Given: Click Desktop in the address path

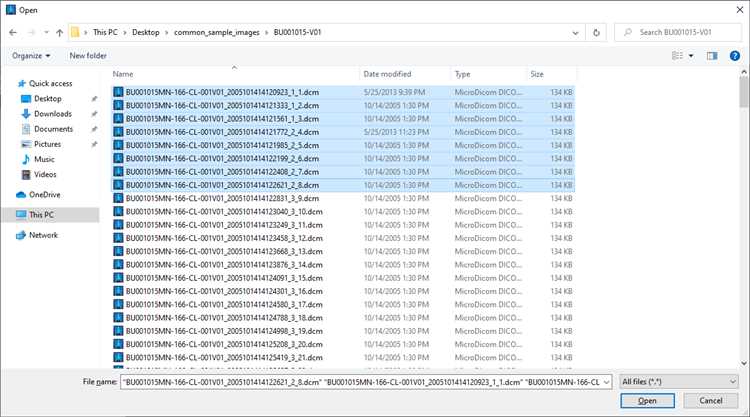Looking at the screenshot, I should point(146,33).
